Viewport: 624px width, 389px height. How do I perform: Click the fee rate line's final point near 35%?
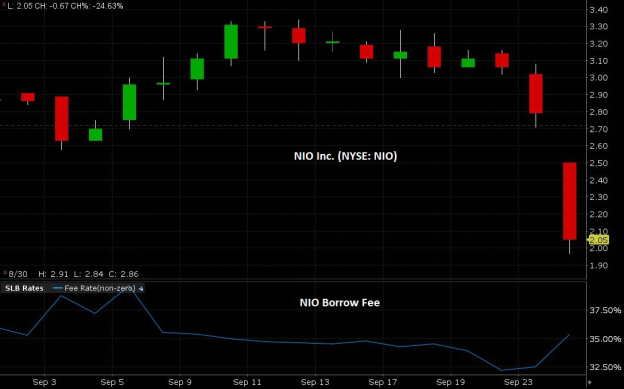[569, 335]
